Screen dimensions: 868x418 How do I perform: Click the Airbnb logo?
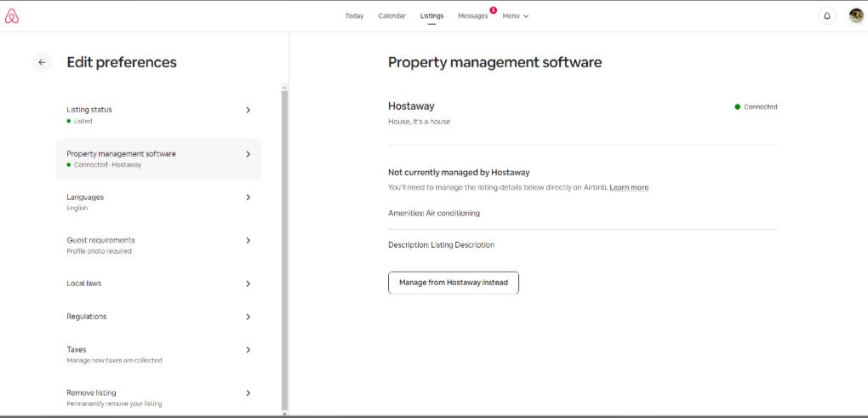(12, 17)
